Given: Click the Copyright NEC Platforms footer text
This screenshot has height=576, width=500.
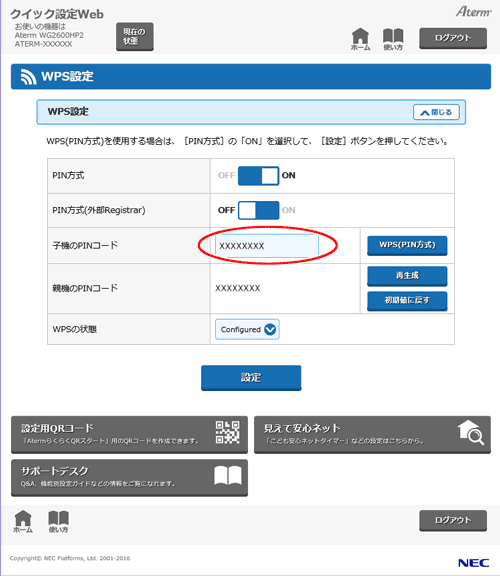Looking at the screenshot, I should point(70,558).
